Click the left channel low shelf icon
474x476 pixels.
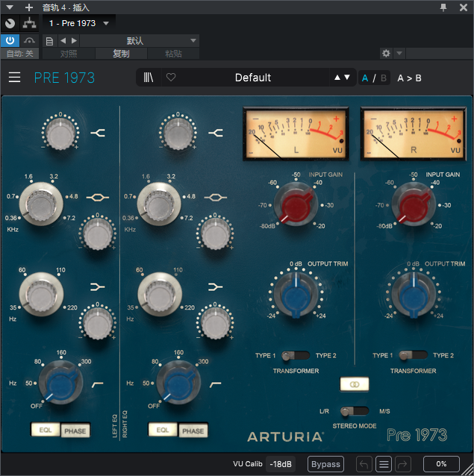tap(98, 287)
